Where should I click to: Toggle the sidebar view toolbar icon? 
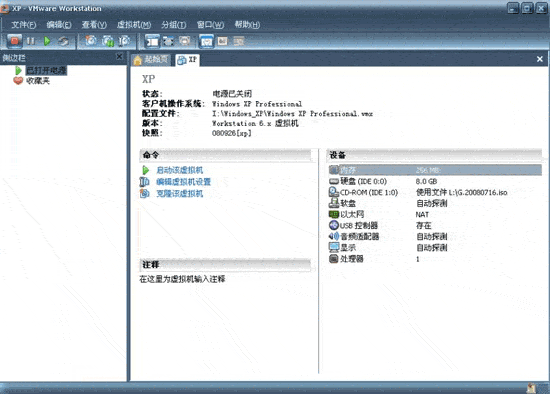point(152,41)
